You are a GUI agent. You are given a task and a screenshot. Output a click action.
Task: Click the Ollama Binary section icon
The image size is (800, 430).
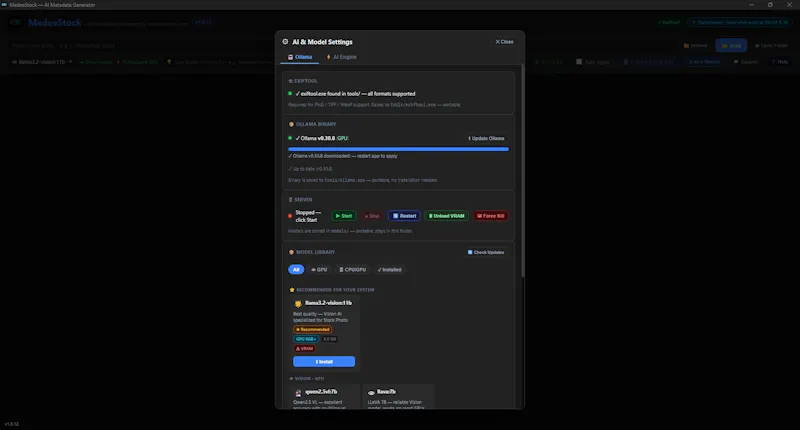[x=291, y=124]
